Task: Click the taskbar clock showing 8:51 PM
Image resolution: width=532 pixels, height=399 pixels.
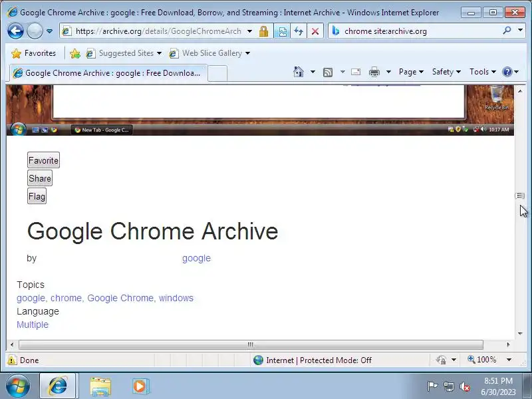Action: pyautogui.click(x=498, y=386)
